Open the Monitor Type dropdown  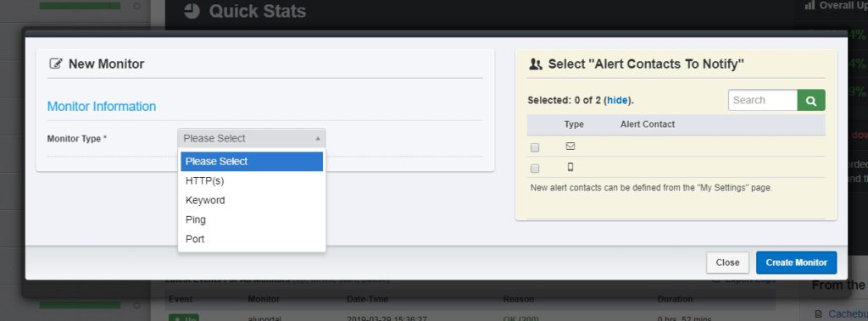coord(252,138)
